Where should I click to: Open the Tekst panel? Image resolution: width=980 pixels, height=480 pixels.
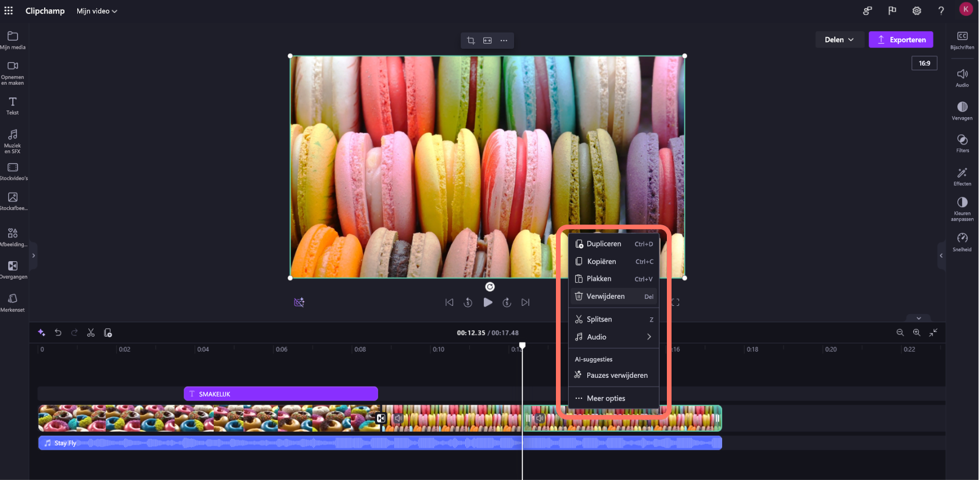pos(13,106)
